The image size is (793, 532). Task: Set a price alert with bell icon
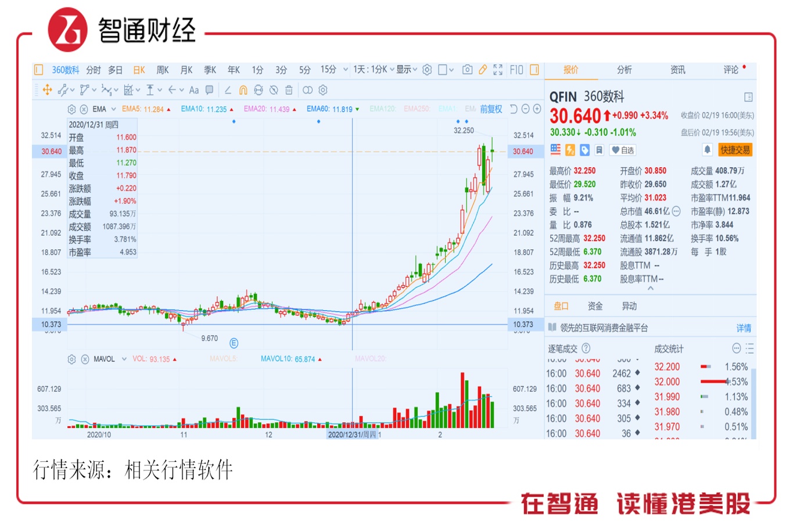pyautogui.click(x=707, y=150)
